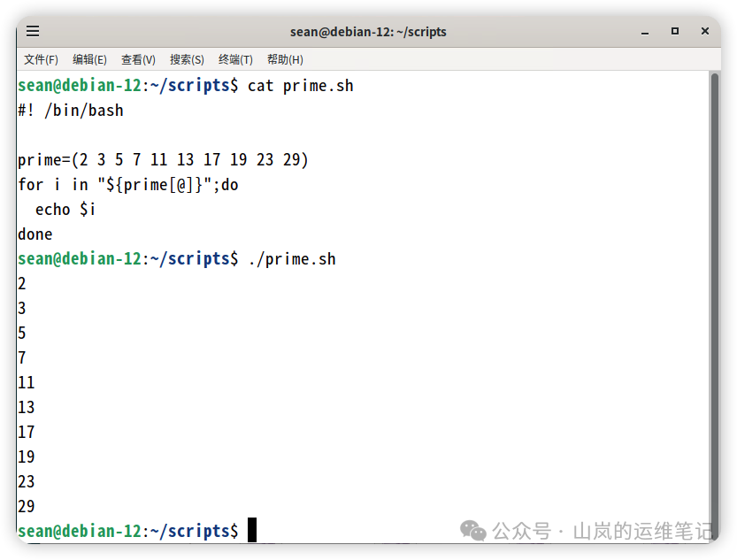Maximize the terminal window

click(675, 32)
